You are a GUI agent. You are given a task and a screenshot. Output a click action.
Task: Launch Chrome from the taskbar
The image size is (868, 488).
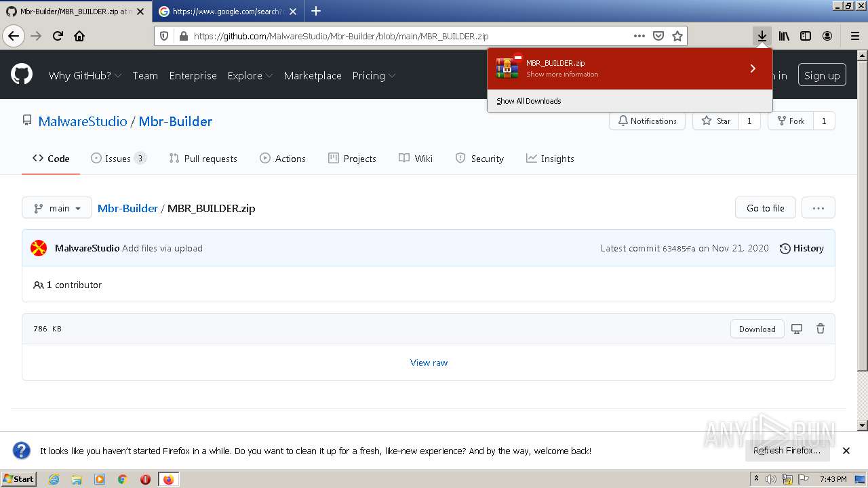pos(122,479)
